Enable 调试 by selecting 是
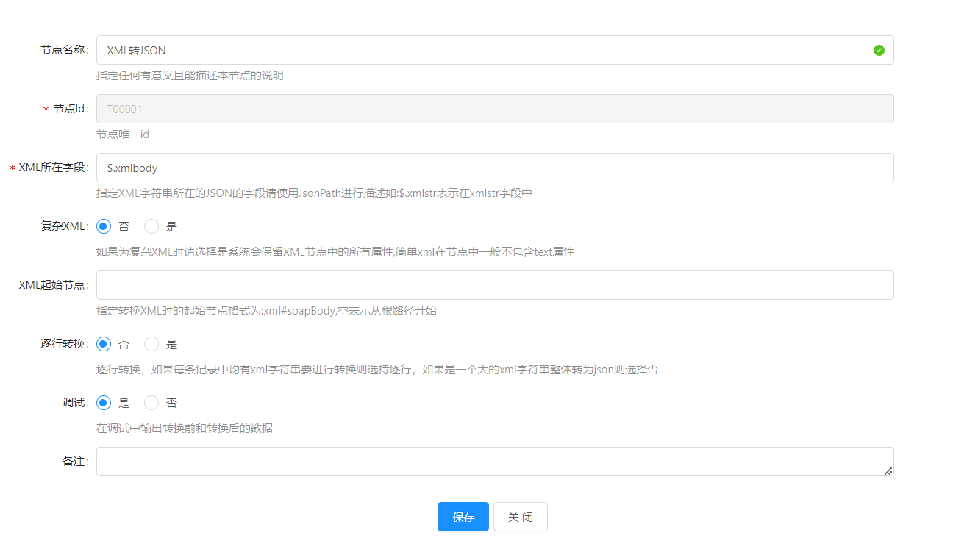The width and height of the screenshot is (978, 560). [104, 403]
